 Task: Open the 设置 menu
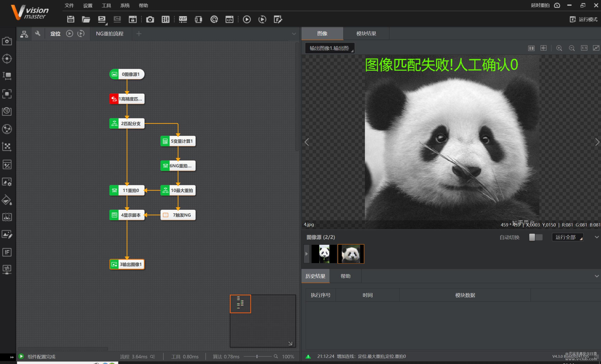88,5
